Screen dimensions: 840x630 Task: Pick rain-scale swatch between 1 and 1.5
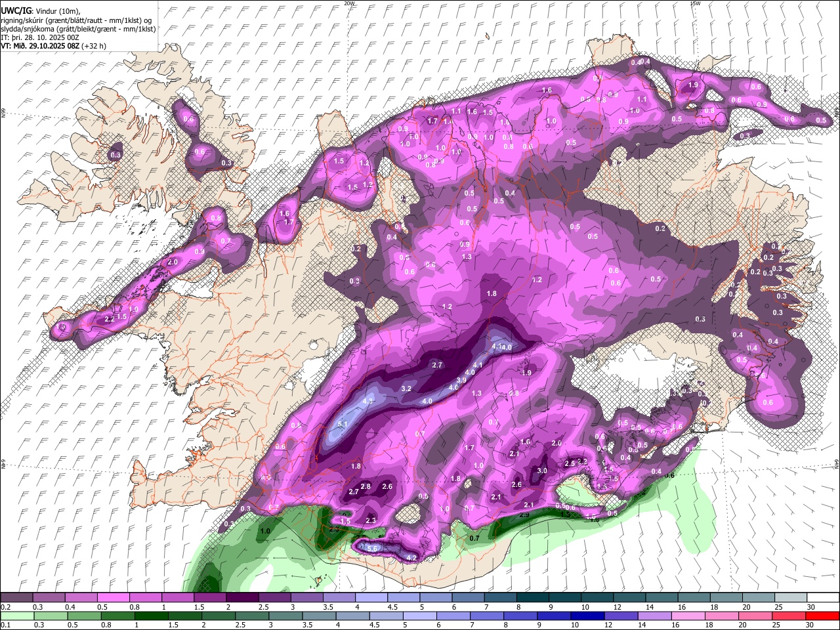click(152, 616)
